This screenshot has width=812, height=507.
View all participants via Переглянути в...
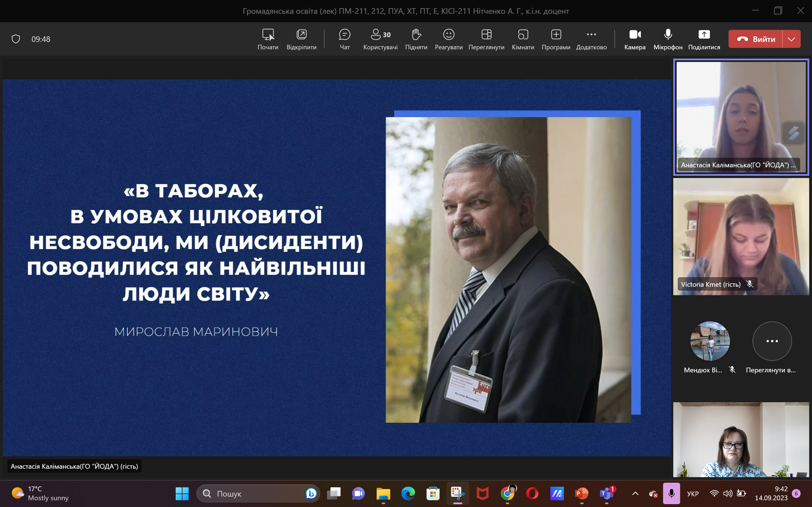click(x=772, y=341)
